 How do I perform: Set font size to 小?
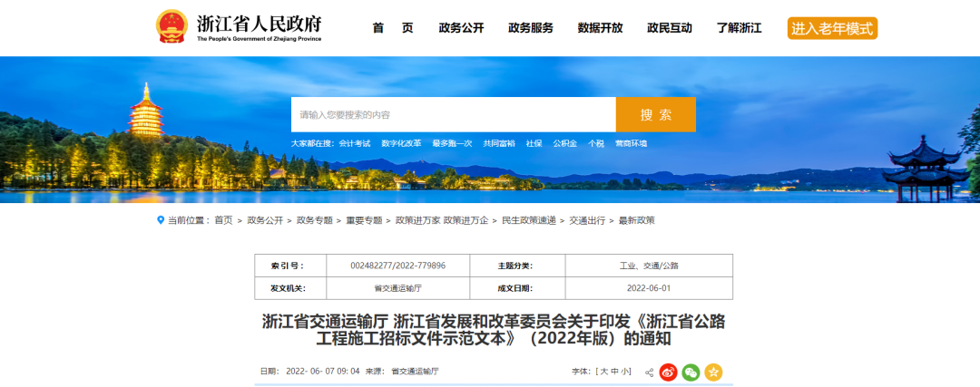pos(625,372)
